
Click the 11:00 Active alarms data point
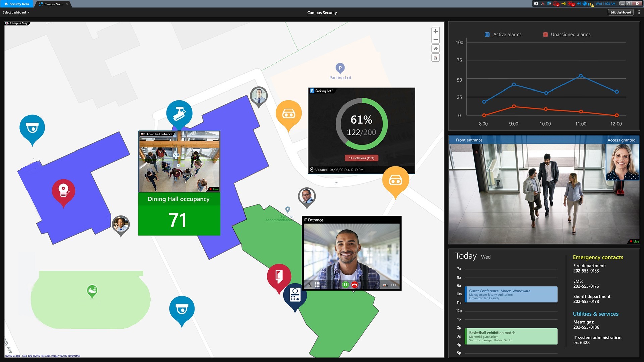pyautogui.click(x=581, y=76)
